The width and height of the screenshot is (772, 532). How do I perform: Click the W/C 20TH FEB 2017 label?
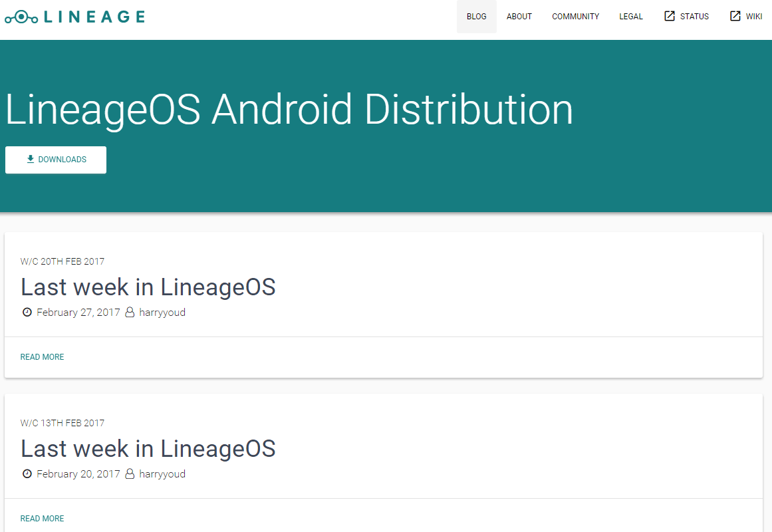pyautogui.click(x=63, y=261)
